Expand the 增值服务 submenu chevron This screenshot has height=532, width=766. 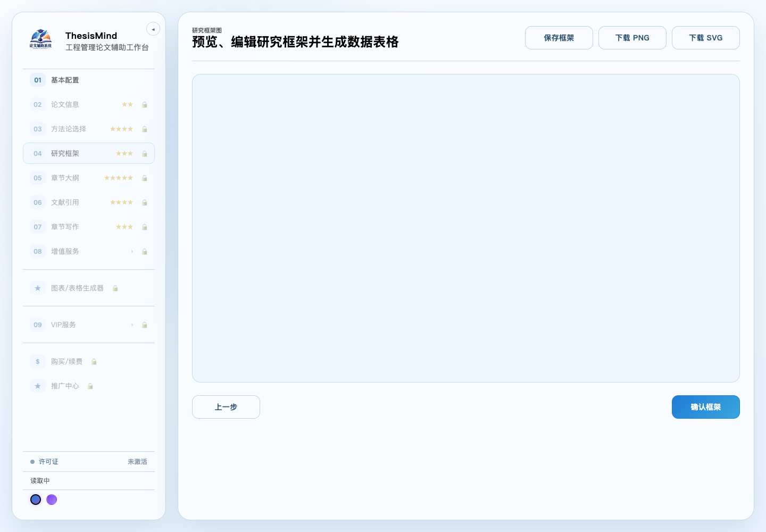click(x=132, y=252)
